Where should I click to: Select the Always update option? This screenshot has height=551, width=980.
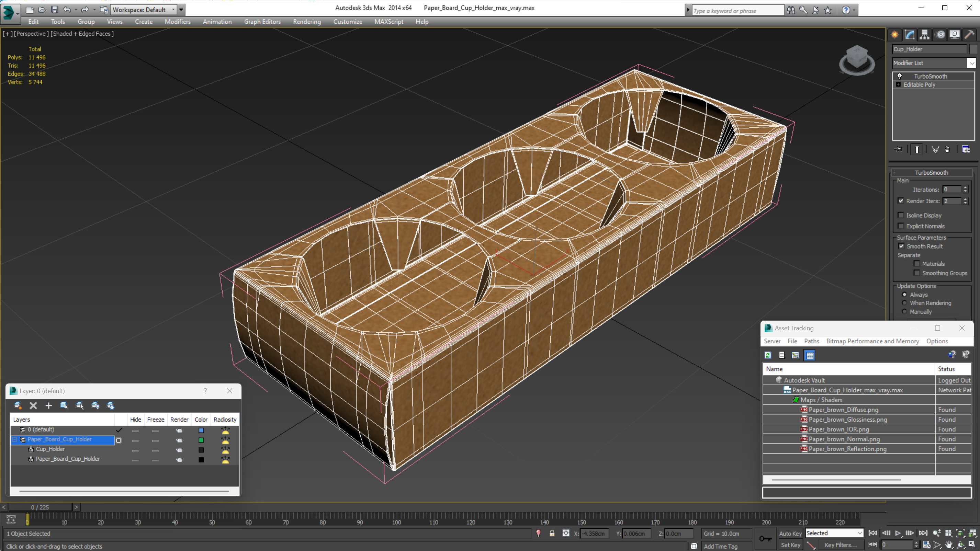904,294
